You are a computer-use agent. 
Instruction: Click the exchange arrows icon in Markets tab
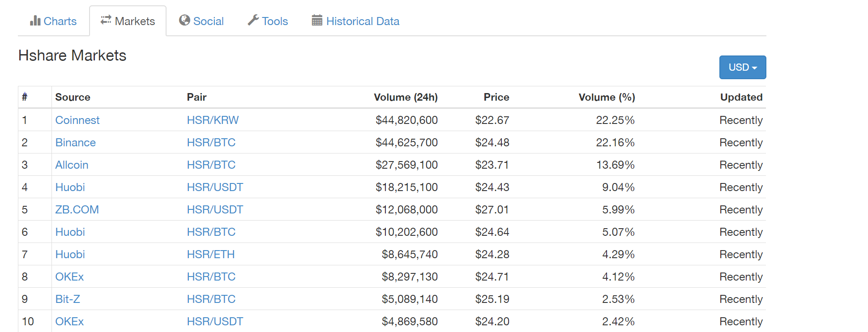(x=106, y=20)
